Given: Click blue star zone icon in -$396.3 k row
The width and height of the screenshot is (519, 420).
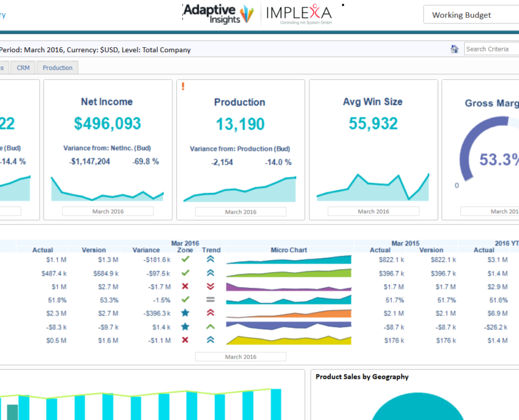Looking at the screenshot, I should click(185, 313).
